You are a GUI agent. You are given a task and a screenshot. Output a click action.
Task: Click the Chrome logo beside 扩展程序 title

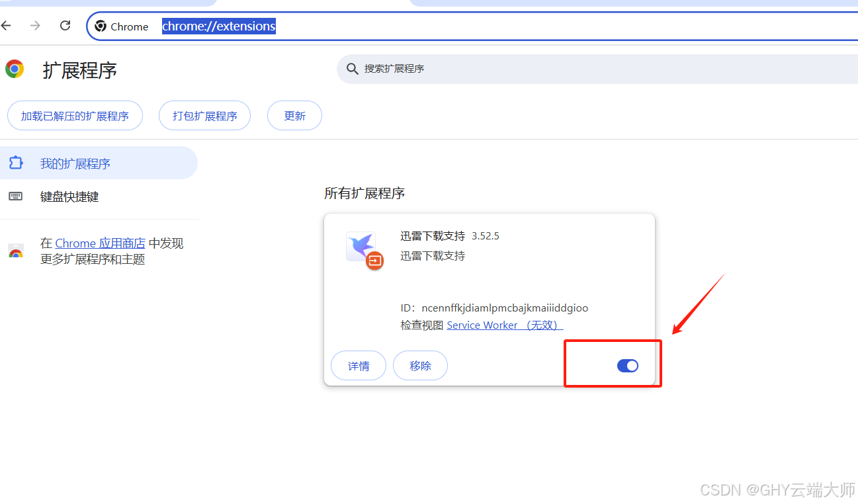[x=15, y=69]
